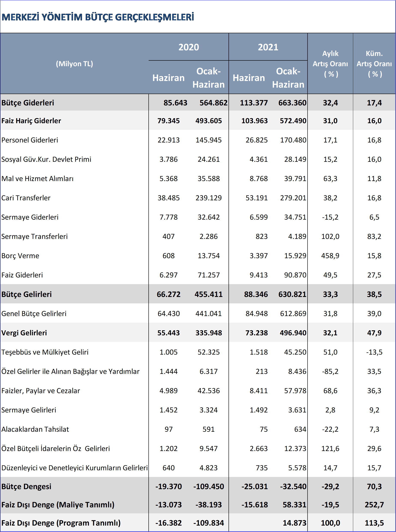Screen dimensions: 396x532
Task: Select the Sermaye Giderleri row label
Action: (30, 217)
